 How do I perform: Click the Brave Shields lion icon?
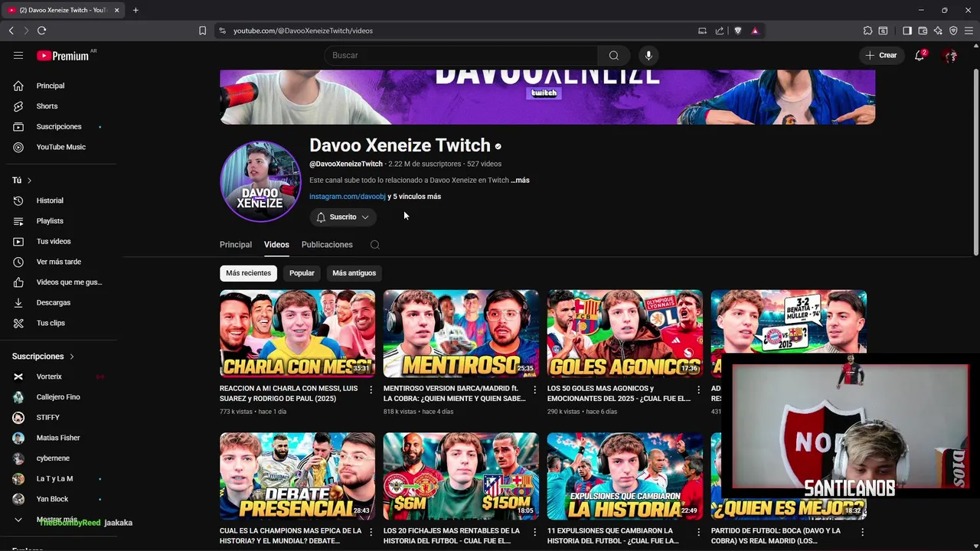pyautogui.click(x=738, y=31)
